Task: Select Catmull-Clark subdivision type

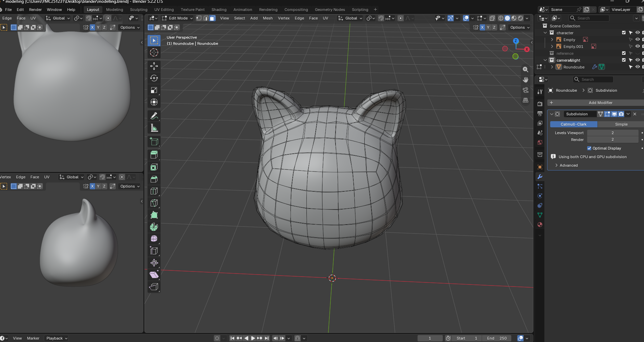Action: (573, 124)
